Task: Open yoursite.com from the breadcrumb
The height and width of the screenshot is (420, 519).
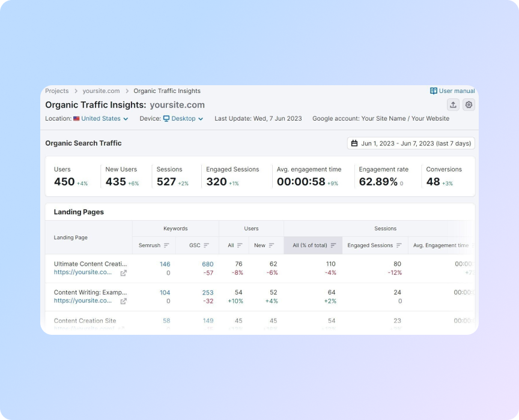Action: point(101,91)
